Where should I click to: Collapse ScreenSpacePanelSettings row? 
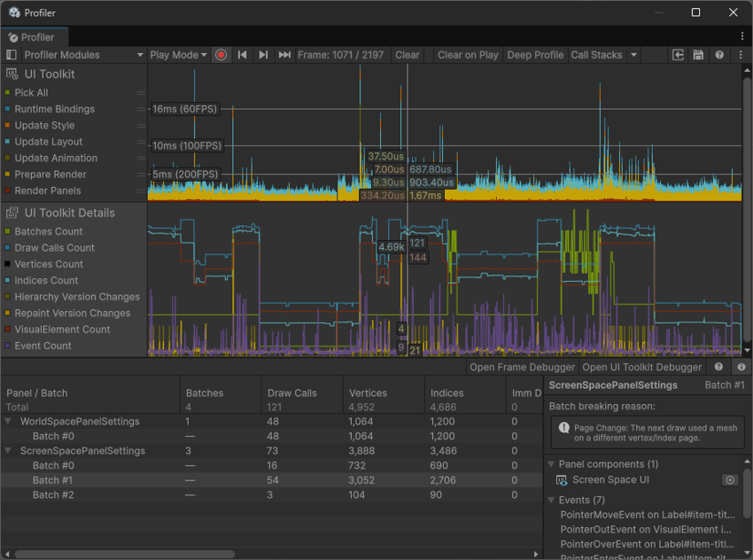[x=8, y=450]
